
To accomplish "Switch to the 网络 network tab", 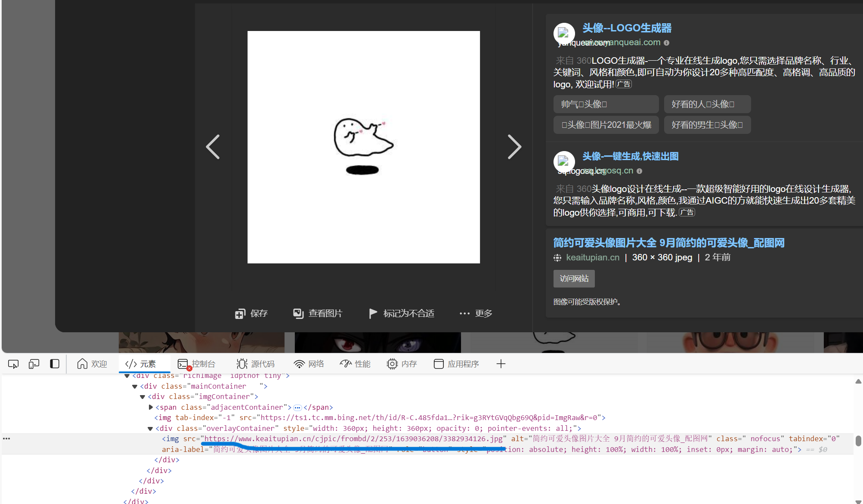I will point(309,364).
